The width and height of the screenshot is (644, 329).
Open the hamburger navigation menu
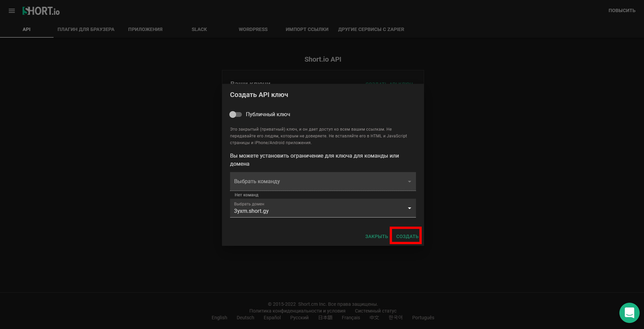[x=12, y=11]
